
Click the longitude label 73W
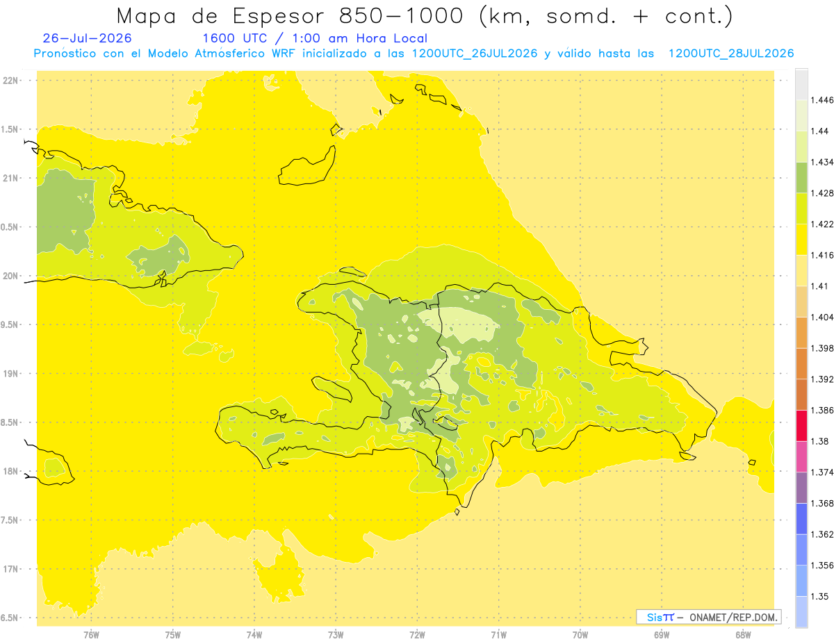click(336, 635)
